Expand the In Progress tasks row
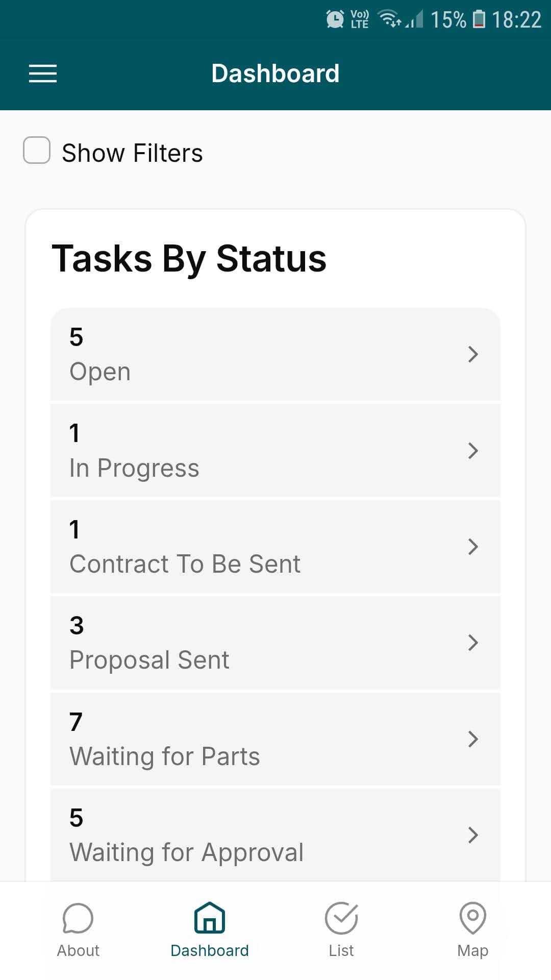The image size is (551, 980). pos(275,450)
